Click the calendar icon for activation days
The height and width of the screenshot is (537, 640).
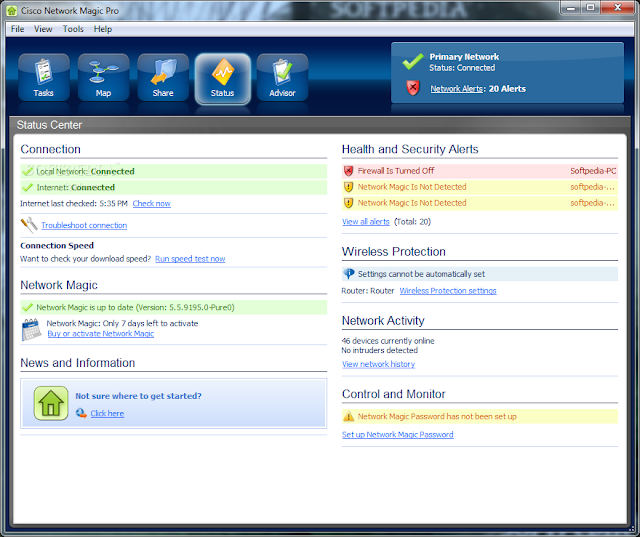(31, 329)
